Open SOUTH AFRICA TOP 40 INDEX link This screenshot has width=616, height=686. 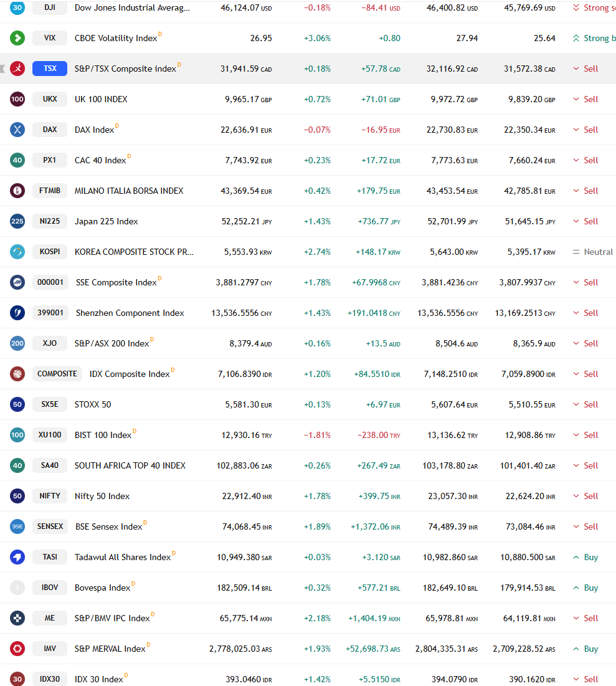point(130,465)
